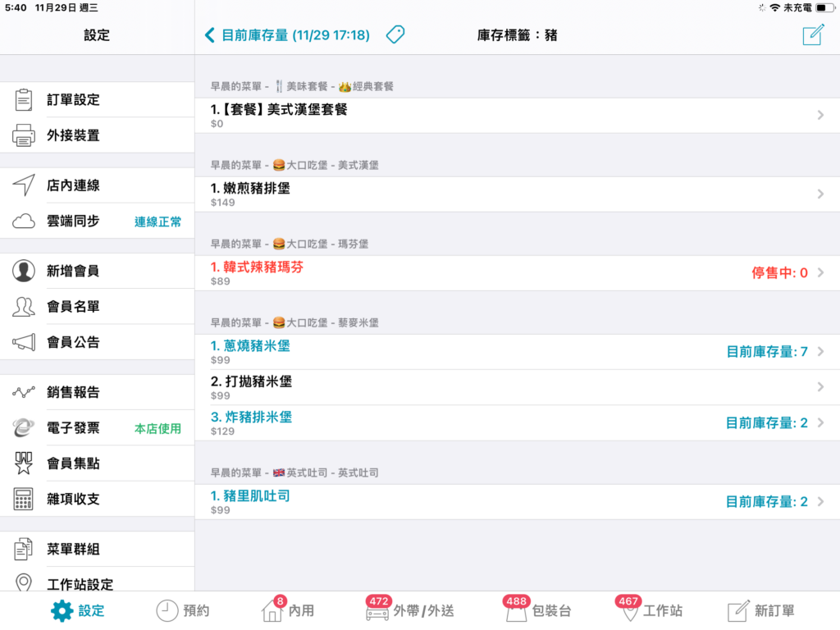Tap the 包裝台 bag icon with badge 488

[x=516, y=613]
